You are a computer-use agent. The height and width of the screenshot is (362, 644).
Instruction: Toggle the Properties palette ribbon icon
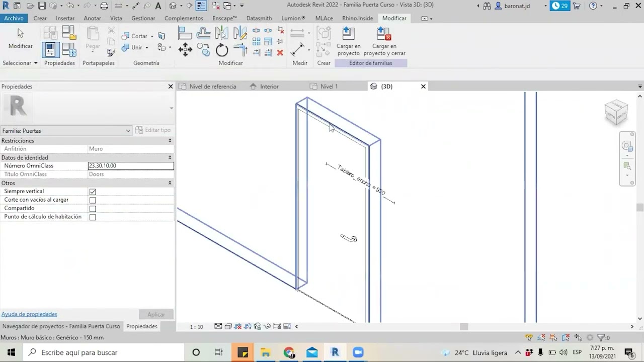click(x=51, y=49)
